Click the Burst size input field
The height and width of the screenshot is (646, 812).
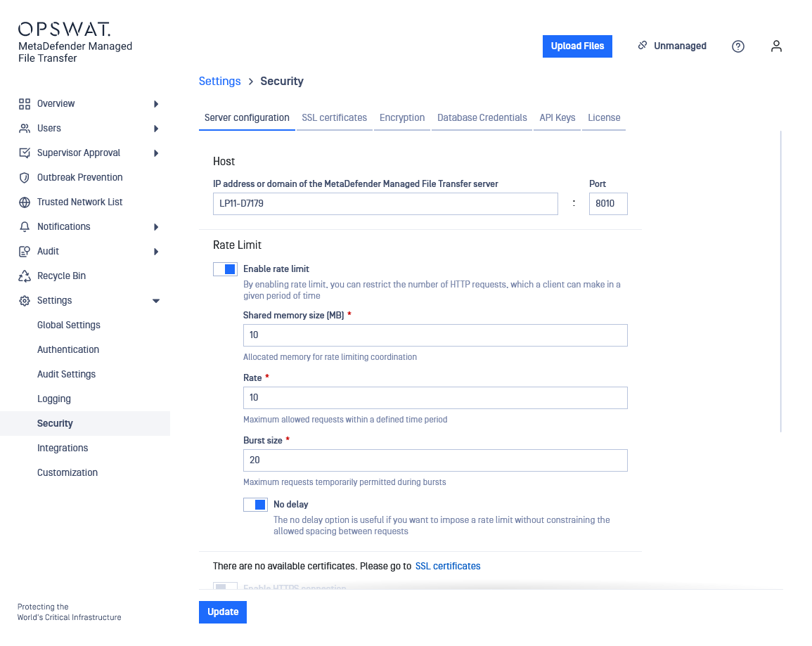pos(435,460)
